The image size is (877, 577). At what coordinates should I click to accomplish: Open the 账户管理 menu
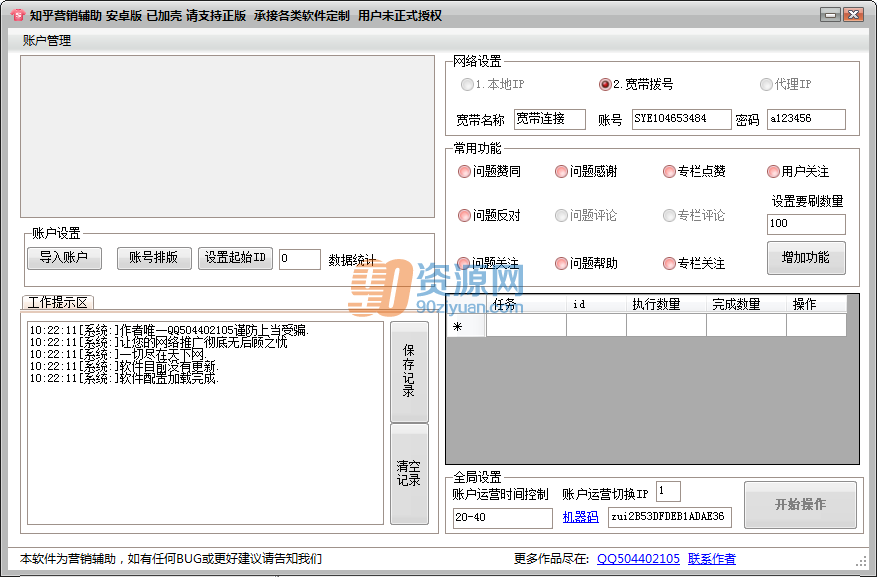pyautogui.click(x=47, y=41)
